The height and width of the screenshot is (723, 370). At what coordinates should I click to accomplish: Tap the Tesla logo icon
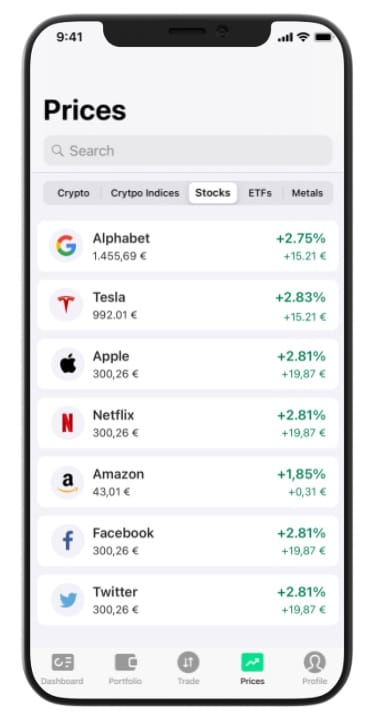pos(66,305)
